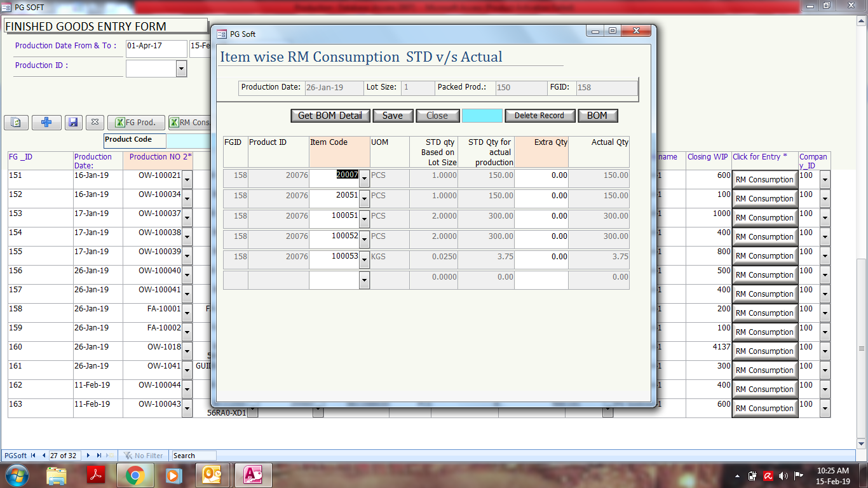Go to next record in navigation bar
This screenshot has width=868, height=488.
(x=89, y=456)
